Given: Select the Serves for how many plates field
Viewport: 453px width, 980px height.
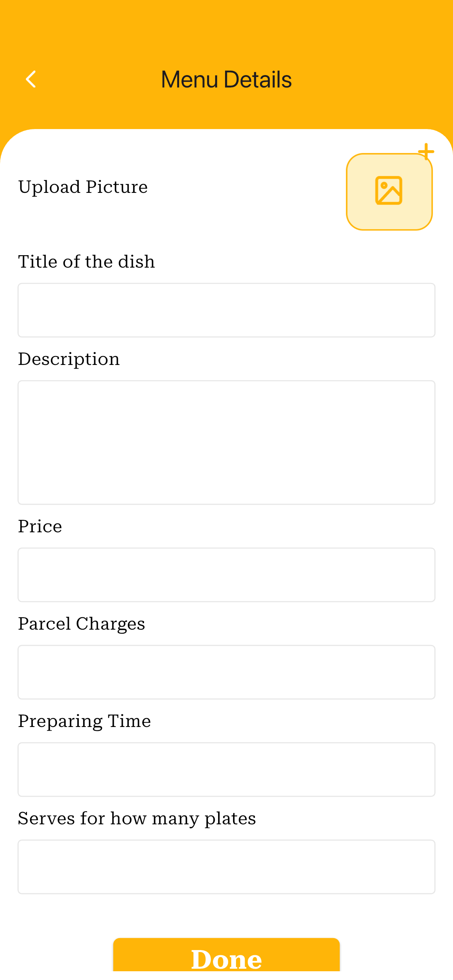Looking at the screenshot, I should (x=226, y=867).
